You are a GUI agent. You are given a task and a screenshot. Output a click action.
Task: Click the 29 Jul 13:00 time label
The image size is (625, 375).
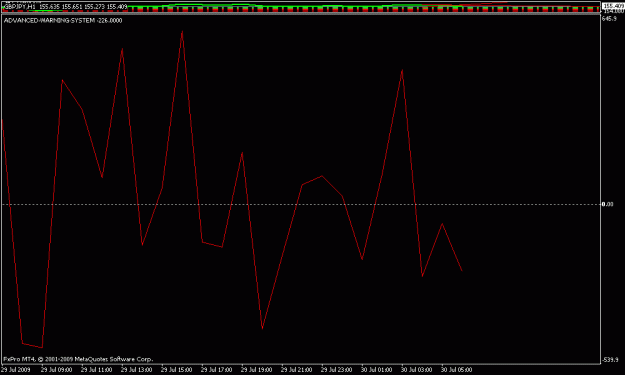tap(136, 369)
